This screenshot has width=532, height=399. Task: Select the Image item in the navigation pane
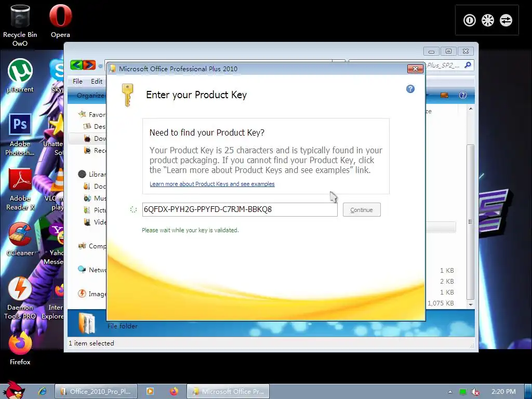pyautogui.click(x=92, y=294)
